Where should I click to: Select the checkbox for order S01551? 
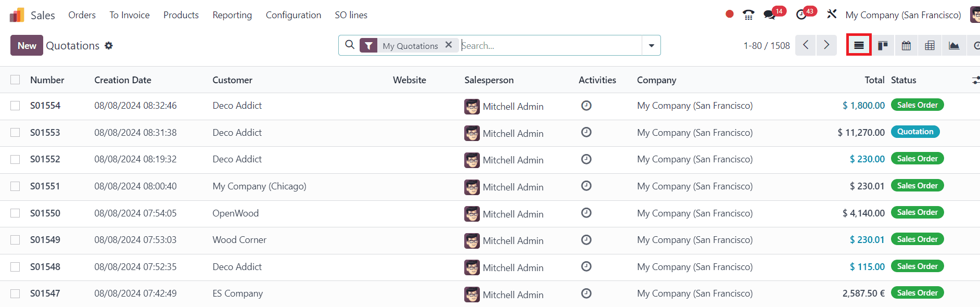15,186
